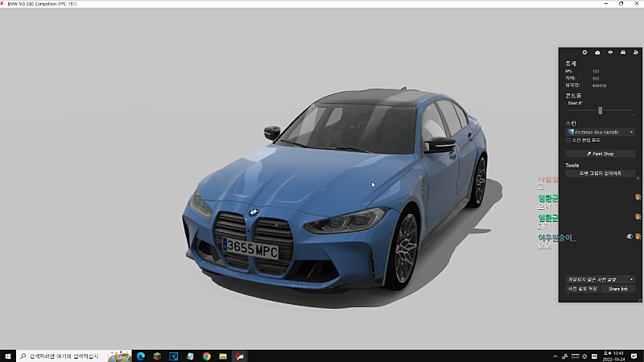Click the save preset button
Screen dimensions: 644x362
coord(582,289)
